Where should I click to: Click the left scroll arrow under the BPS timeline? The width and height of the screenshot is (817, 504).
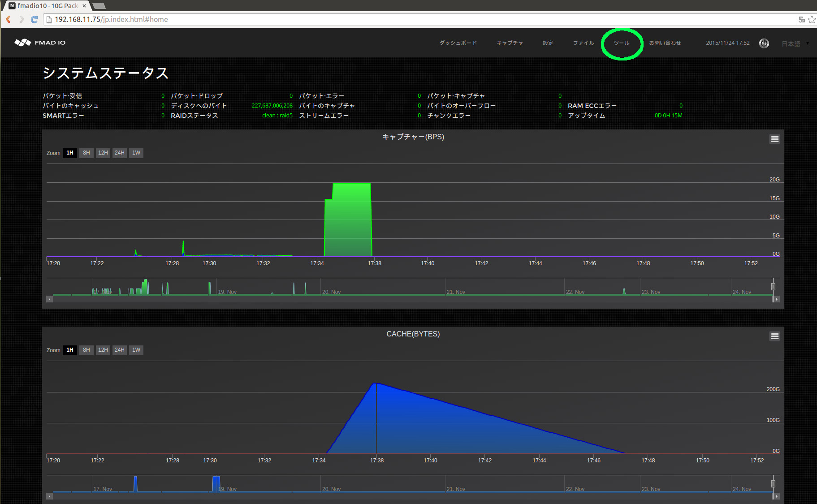[49, 299]
